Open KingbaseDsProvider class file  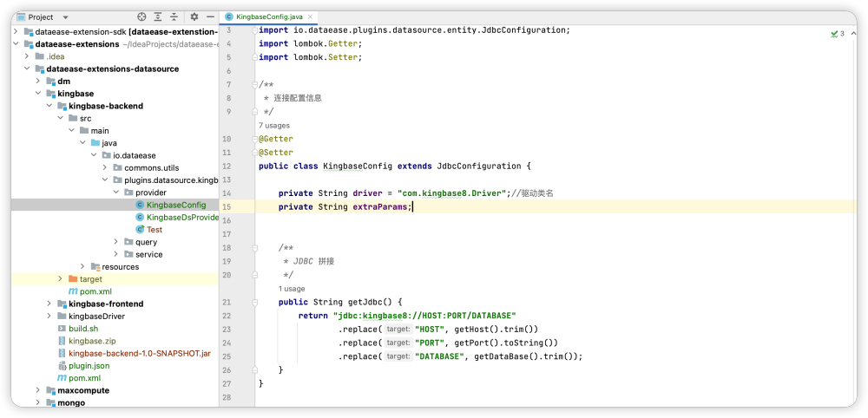pos(182,218)
